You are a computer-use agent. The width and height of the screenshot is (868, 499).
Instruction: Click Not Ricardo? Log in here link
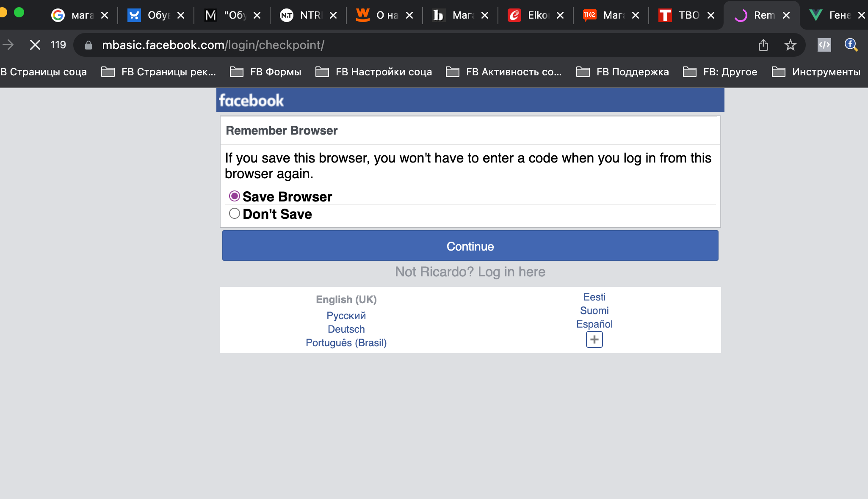[x=470, y=272]
